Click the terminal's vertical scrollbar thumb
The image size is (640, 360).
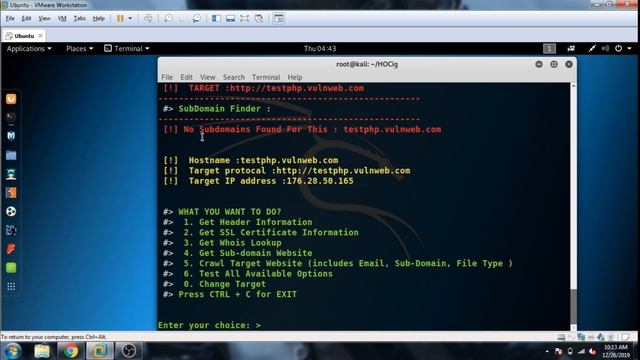click(573, 307)
